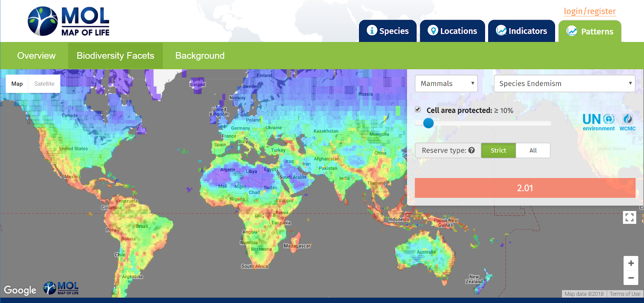Open the Terms of Use link

pyautogui.click(x=625, y=294)
